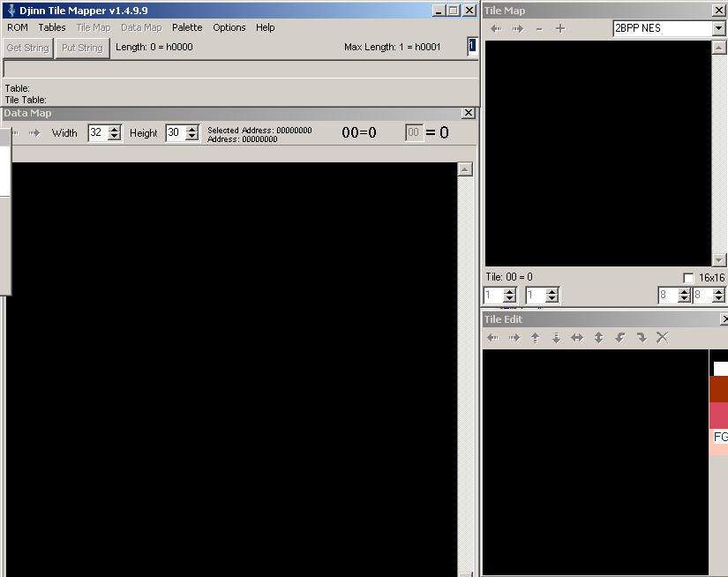Shift tile up in Tile Edit
The height and width of the screenshot is (577, 728).
point(536,338)
